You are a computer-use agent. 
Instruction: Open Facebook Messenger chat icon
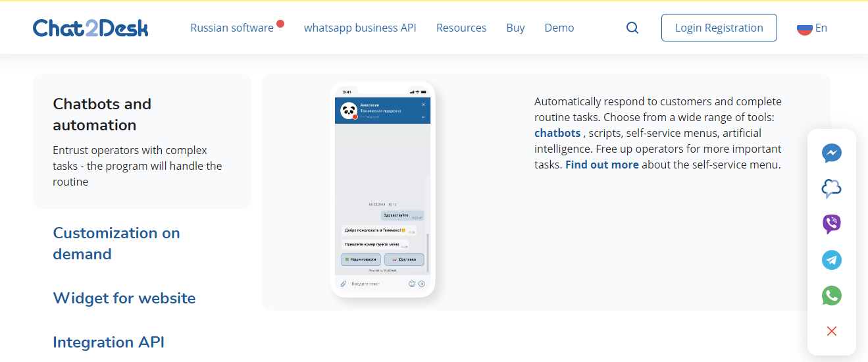pos(832,153)
